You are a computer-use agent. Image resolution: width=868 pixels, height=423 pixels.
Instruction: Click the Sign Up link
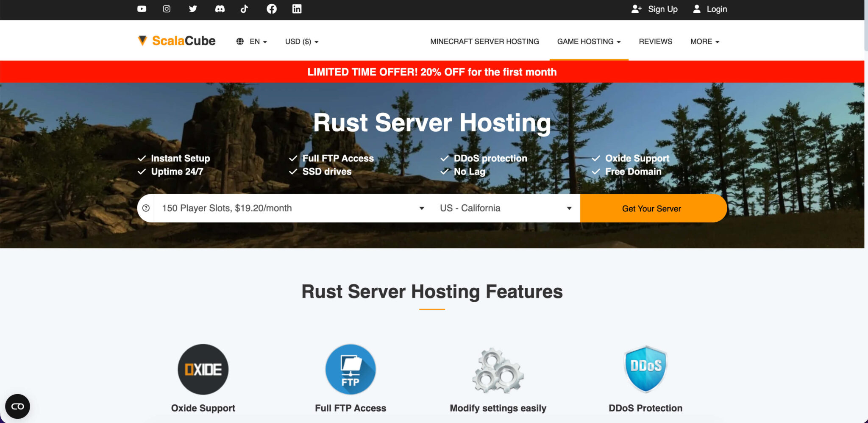[662, 9]
